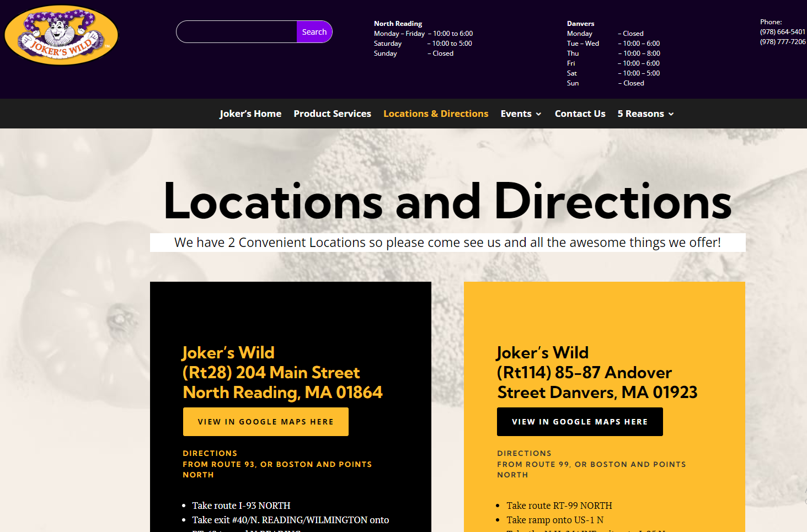Click the purple Search button
Viewport: 807px width, 532px height.
314,32
